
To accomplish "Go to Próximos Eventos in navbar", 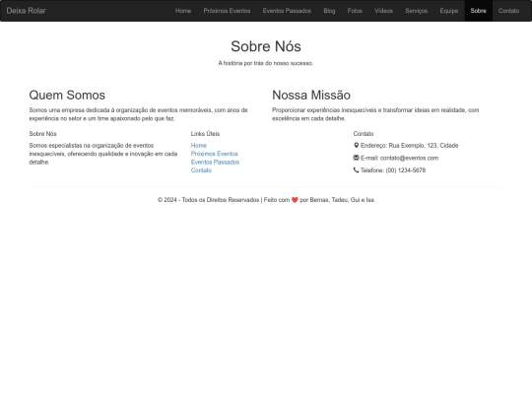I will [x=227, y=11].
